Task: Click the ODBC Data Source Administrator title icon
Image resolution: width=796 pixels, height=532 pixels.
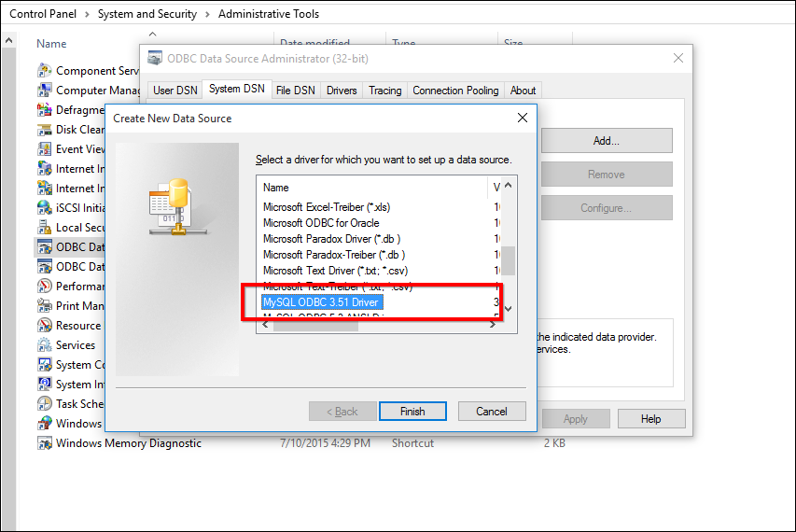Action: 155,59
